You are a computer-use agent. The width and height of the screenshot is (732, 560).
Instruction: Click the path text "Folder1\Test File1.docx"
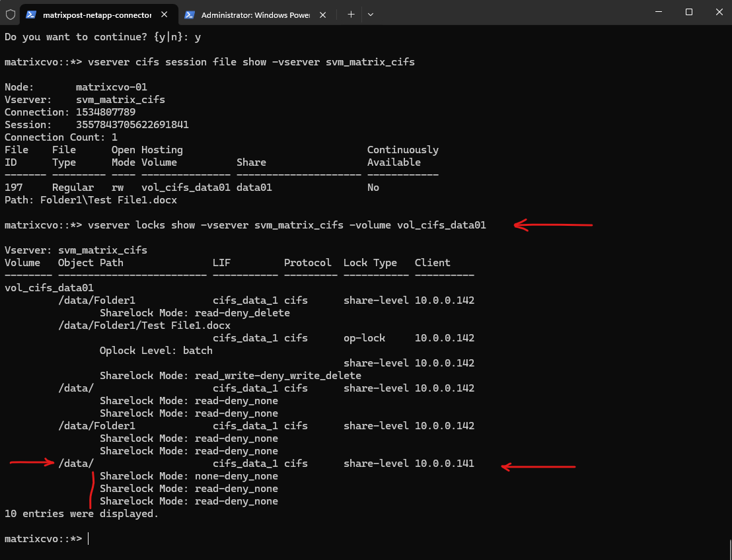coord(108,200)
